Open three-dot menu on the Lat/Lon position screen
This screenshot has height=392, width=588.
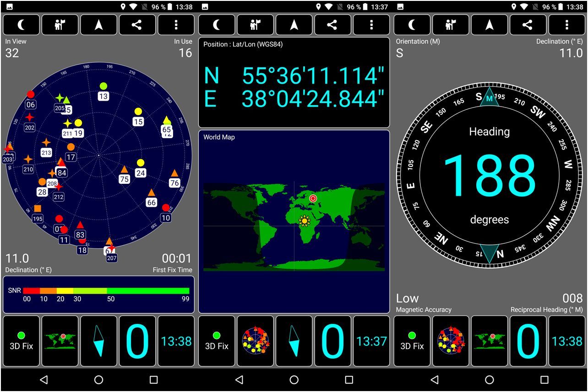tap(371, 25)
